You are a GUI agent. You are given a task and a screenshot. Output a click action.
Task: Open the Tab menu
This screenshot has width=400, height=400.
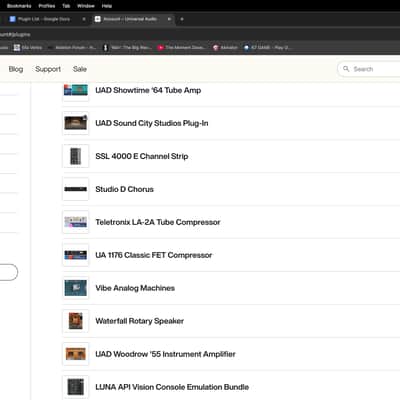pos(66,6)
